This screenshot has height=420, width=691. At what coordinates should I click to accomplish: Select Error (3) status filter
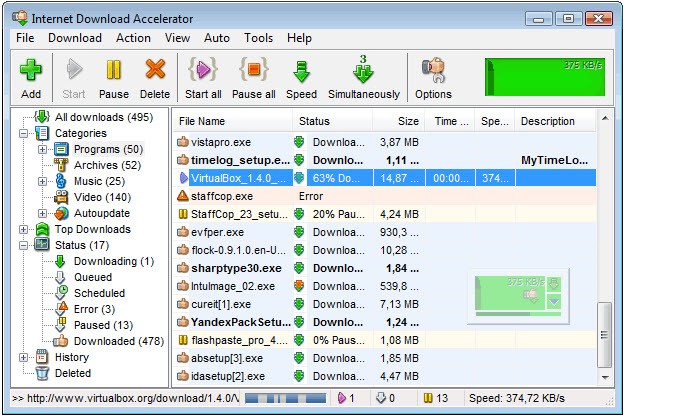[x=94, y=309]
